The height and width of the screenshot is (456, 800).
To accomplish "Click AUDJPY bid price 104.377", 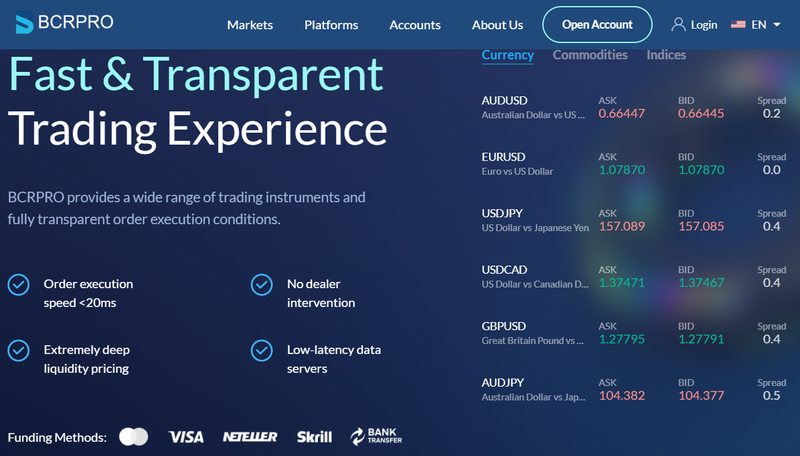I will click(x=701, y=396).
